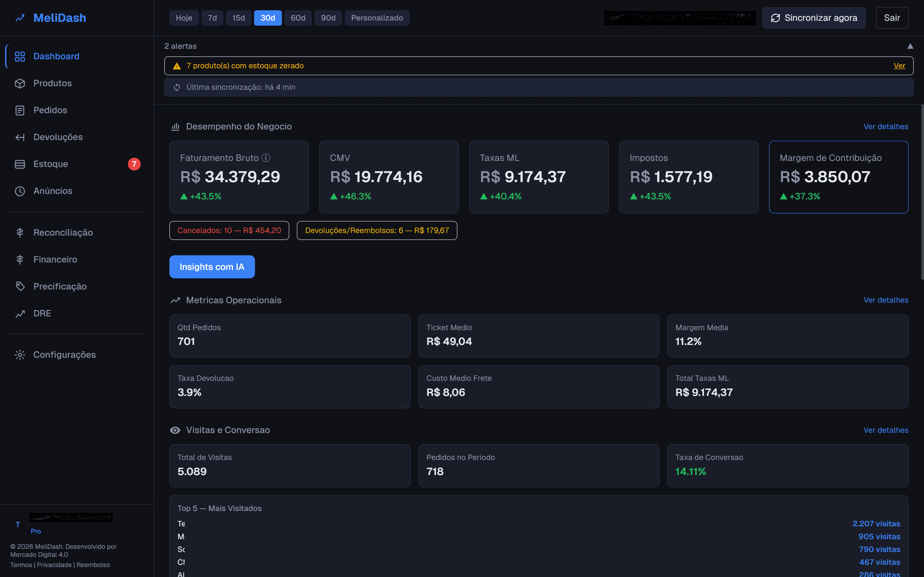Collapse the alerts panel with the triangle
Viewport: 924px width, 577px height.
(x=911, y=46)
